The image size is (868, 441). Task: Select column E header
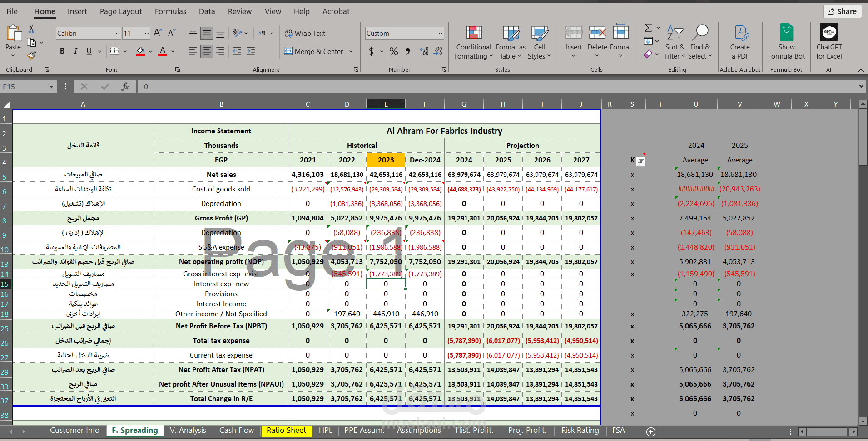pyautogui.click(x=386, y=104)
